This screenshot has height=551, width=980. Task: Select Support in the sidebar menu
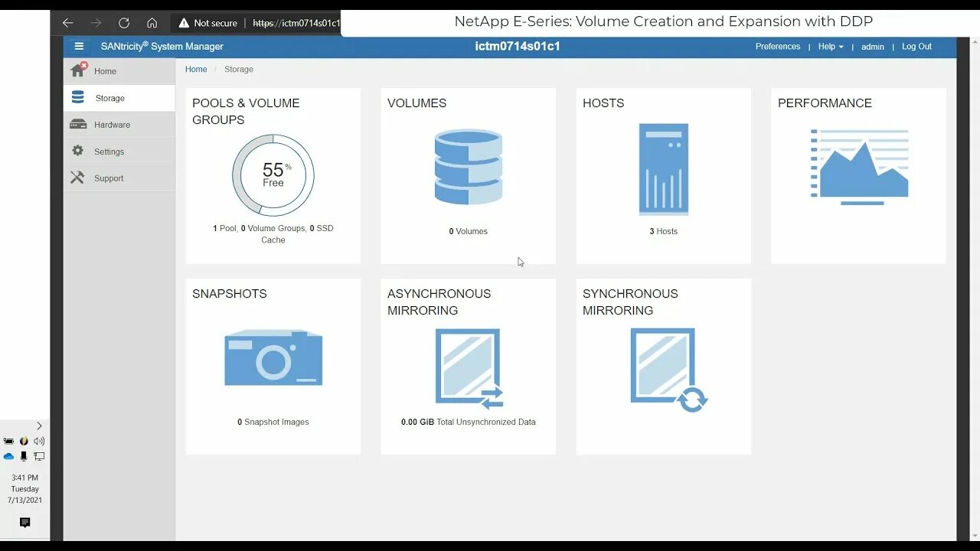coord(119,178)
